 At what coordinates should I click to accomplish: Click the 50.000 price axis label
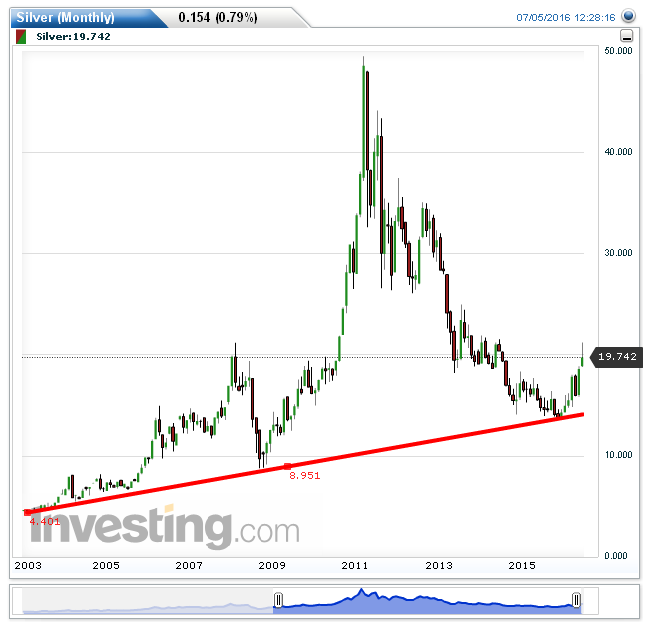point(618,51)
